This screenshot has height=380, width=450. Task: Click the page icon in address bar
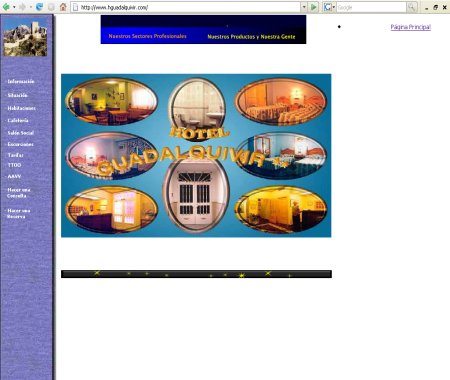pyautogui.click(x=75, y=7)
